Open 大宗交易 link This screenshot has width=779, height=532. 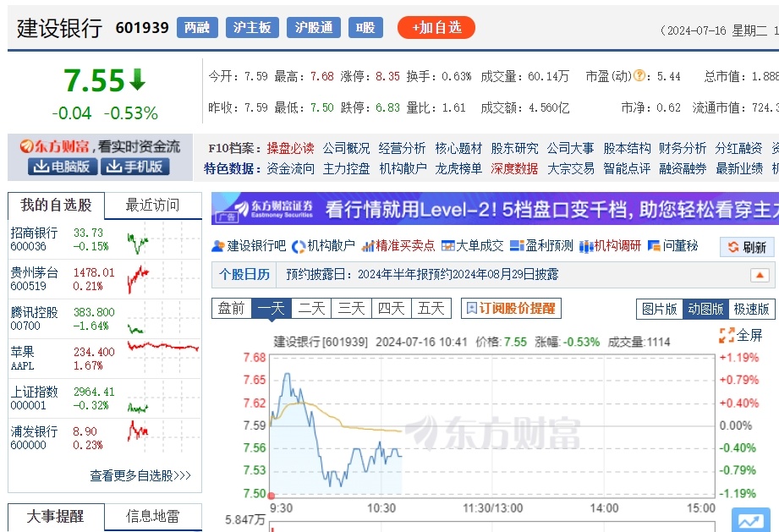pos(570,168)
